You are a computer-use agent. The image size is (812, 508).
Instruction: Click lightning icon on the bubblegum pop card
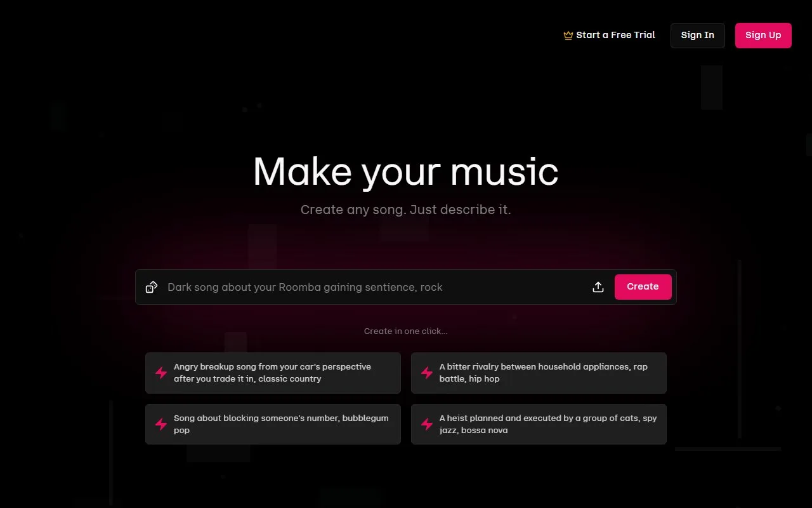click(161, 424)
